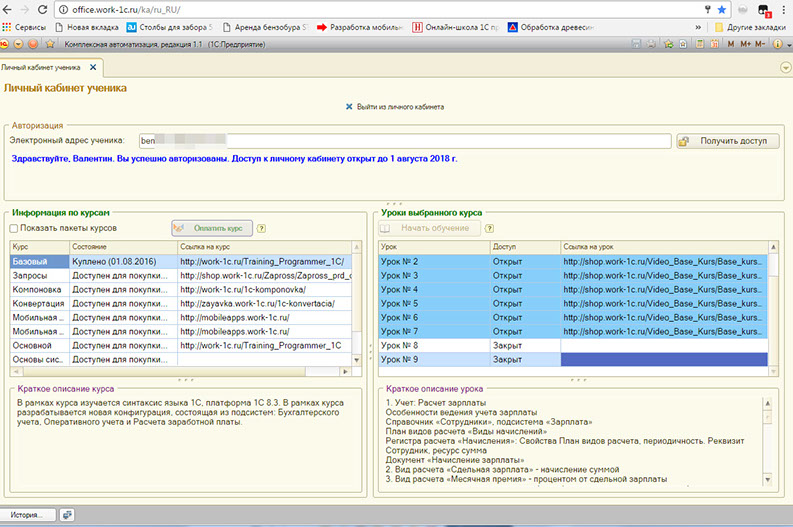Click the Оплатить курс button
This screenshot has width=793, height=527.
[x=212, y=228]
